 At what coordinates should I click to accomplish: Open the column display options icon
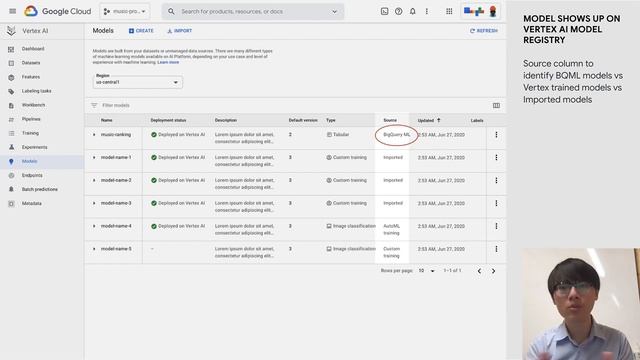496,105
